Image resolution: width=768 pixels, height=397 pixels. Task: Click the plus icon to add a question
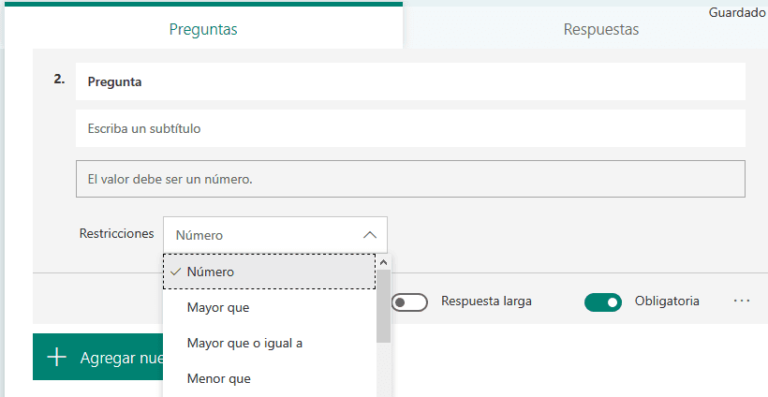pos(57,357)
